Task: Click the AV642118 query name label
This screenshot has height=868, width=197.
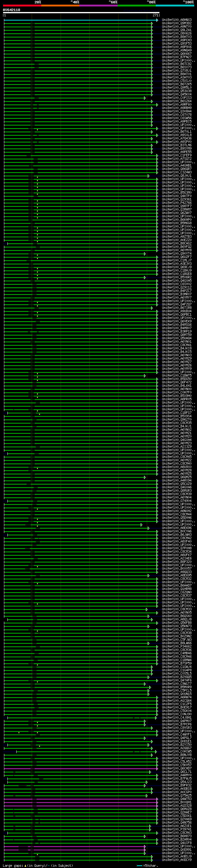Action: point(11,10)
